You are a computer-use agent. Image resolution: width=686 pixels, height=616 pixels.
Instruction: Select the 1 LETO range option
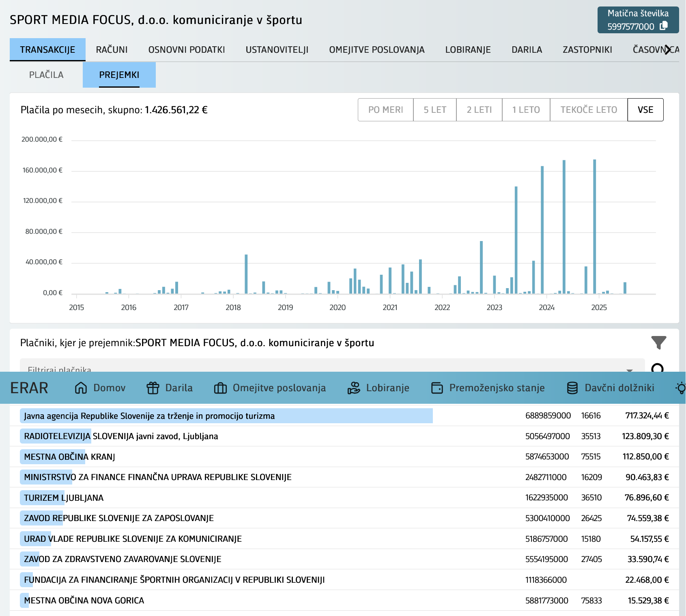click(x=526, y=110)
